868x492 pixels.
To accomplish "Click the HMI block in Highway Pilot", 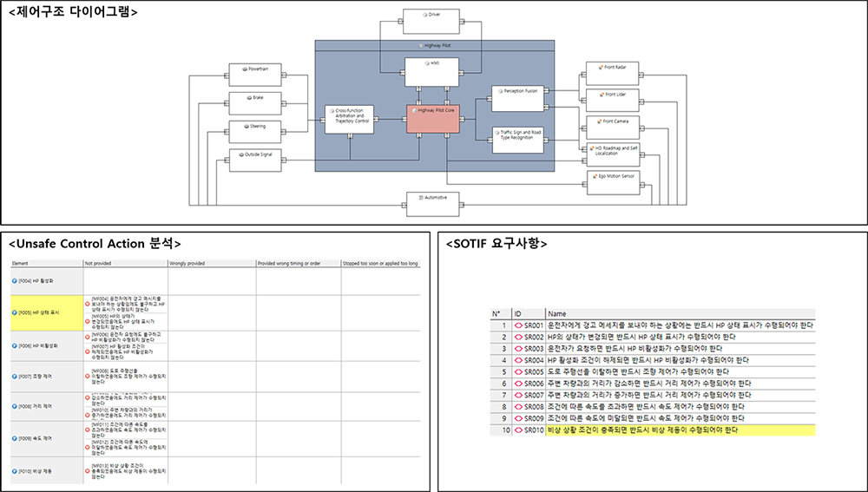I will click(432, 69).
